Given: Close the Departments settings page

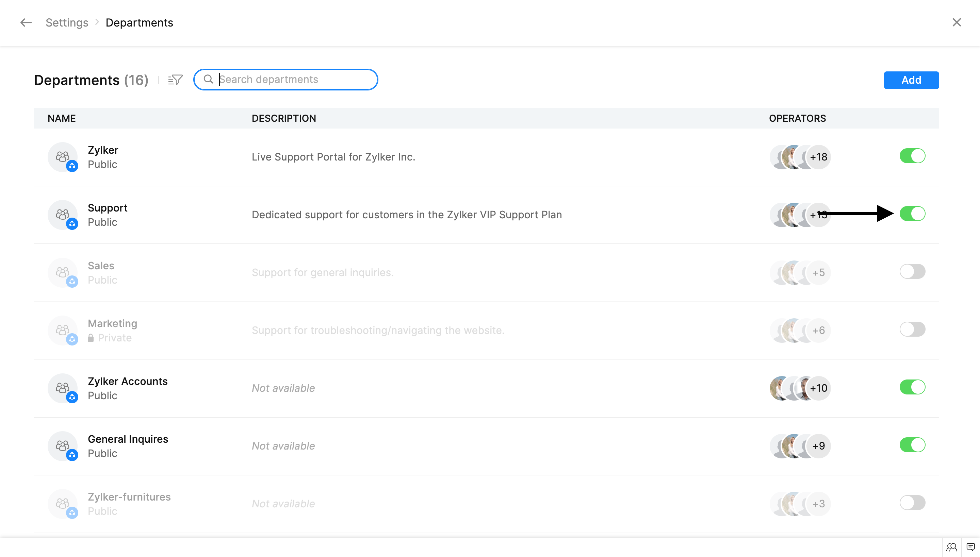Looking at the screenshot, I should [956, 22].
